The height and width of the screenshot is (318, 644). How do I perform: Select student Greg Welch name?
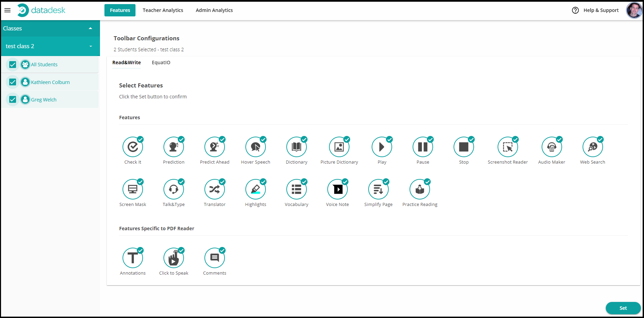pos(44,100)
